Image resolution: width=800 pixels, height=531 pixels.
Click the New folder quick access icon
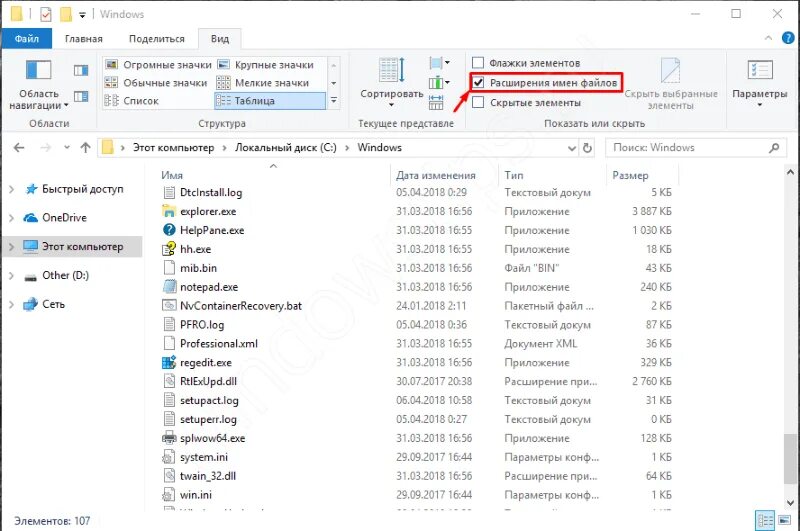65,14
